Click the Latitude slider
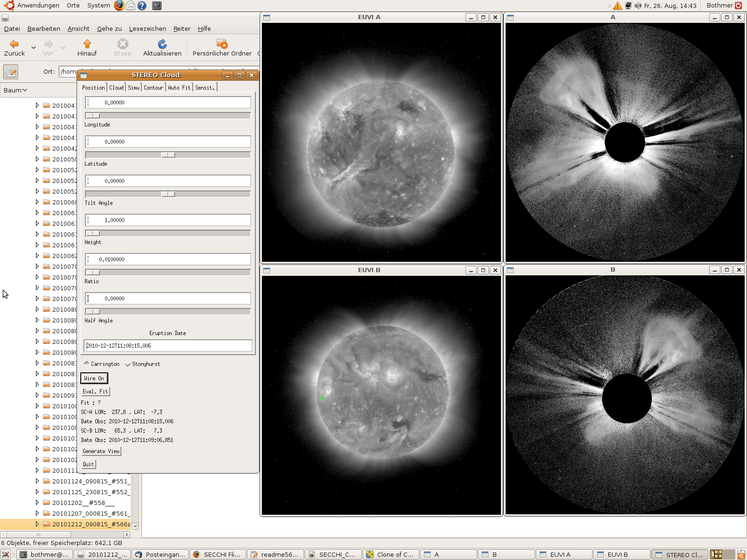 [x=168, y=155]
